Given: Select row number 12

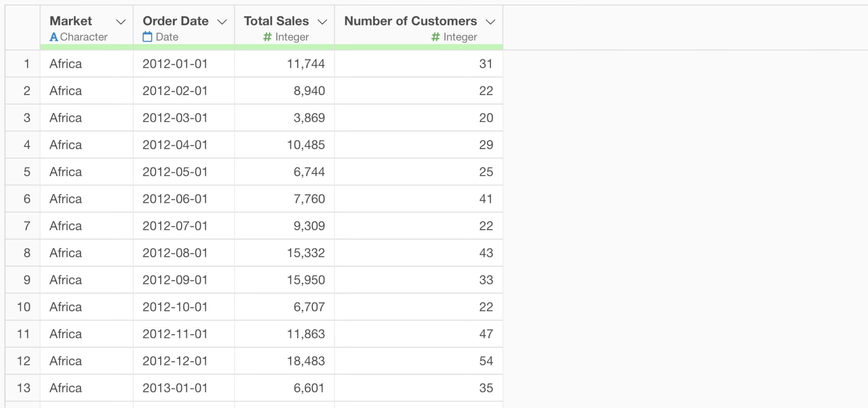Looking at the screenshot, I should tap(24, 361).
